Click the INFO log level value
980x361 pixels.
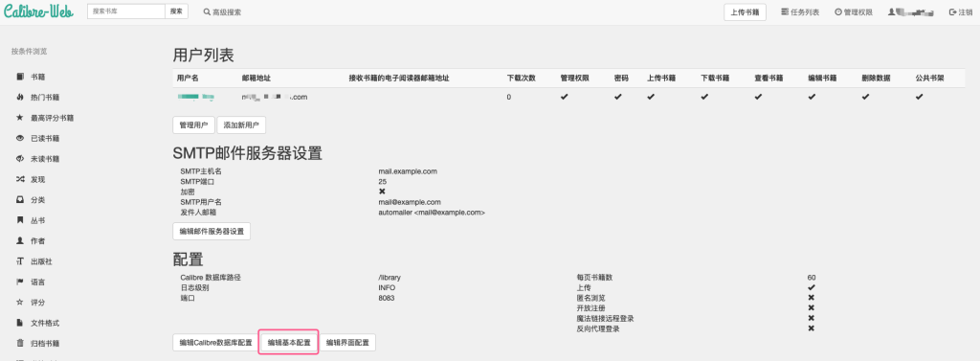[387, 288]
